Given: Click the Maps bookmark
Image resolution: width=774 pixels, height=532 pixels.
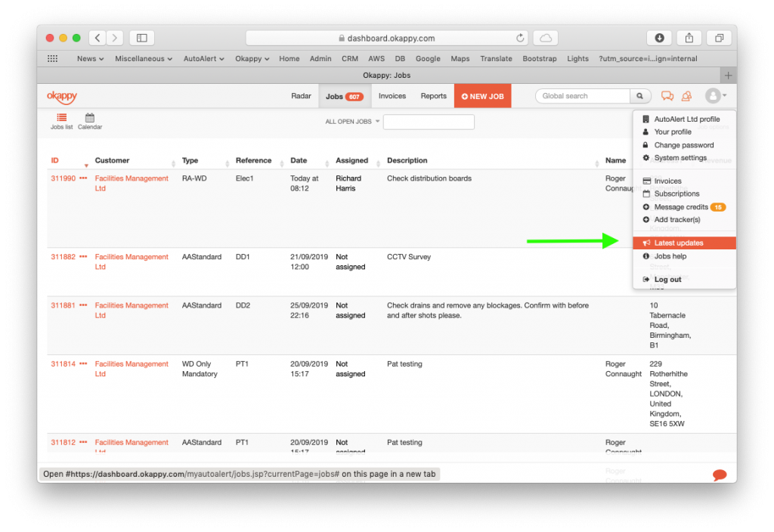Looking at the screenshot, I should click(460, 59).
